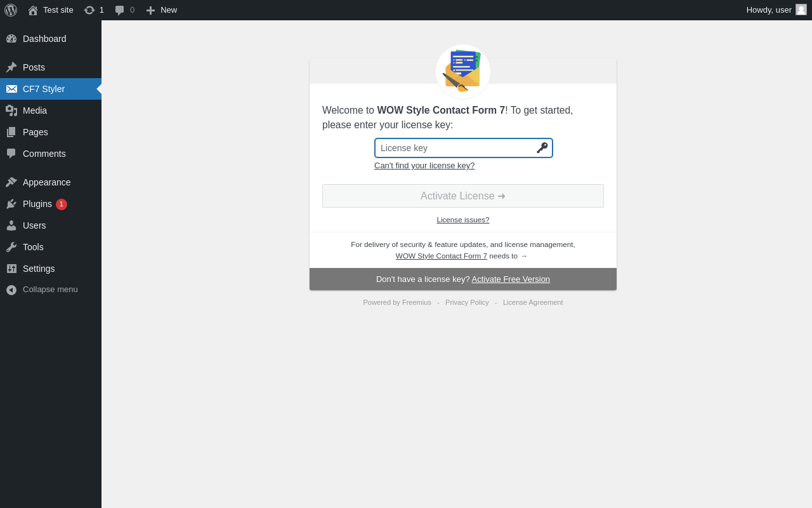Open the License Agreement link

click(x=533, y=302)
